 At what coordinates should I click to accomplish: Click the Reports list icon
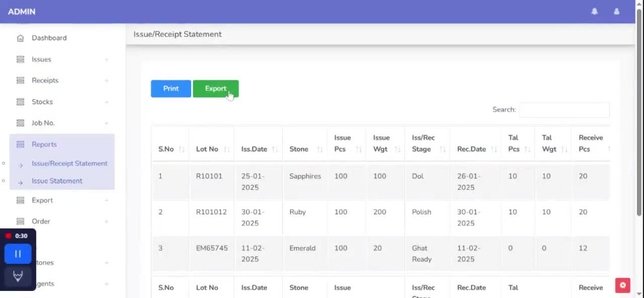click(20, 144)
